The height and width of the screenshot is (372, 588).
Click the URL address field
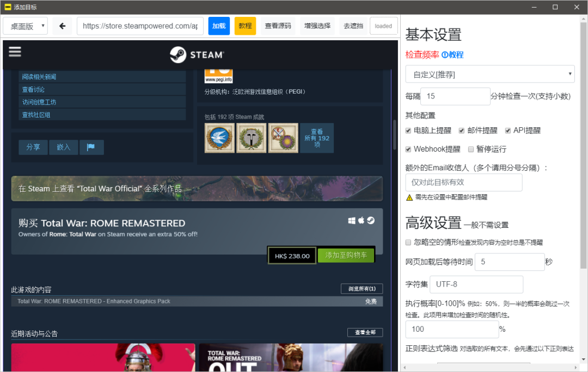[x=140, y=26]
